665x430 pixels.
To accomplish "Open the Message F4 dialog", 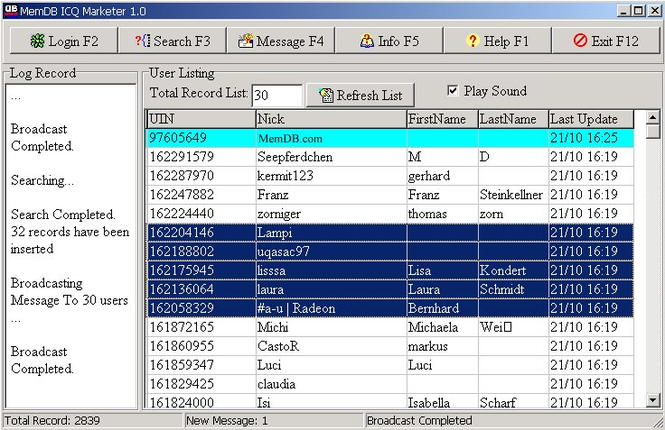I will click(x=281, y=41).
